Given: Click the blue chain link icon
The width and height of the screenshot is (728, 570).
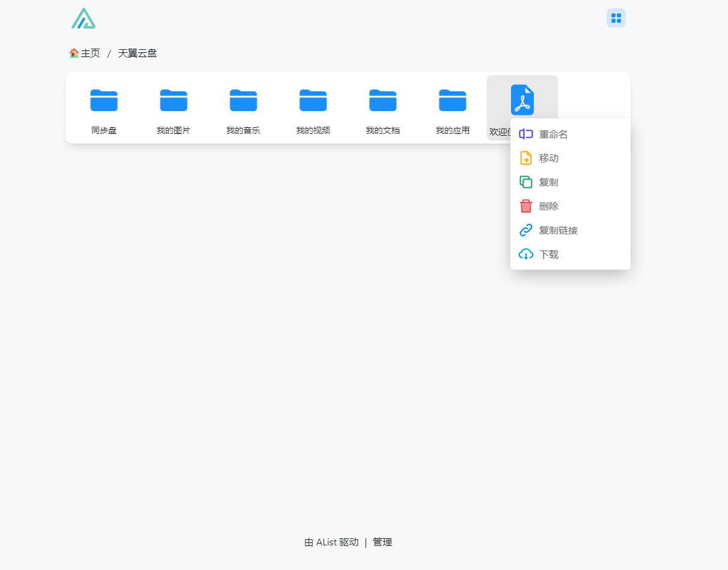Looking at the screenshot, I should [526, 230].
